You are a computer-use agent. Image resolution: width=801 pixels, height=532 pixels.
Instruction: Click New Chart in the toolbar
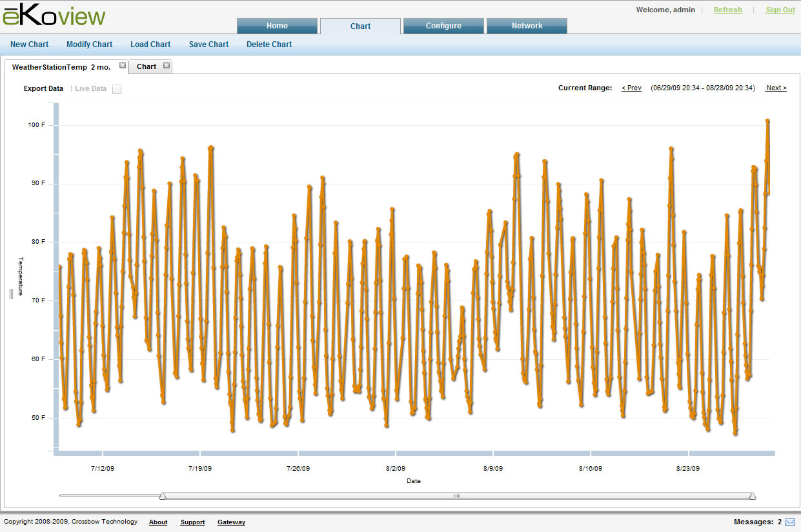point(29,44)
